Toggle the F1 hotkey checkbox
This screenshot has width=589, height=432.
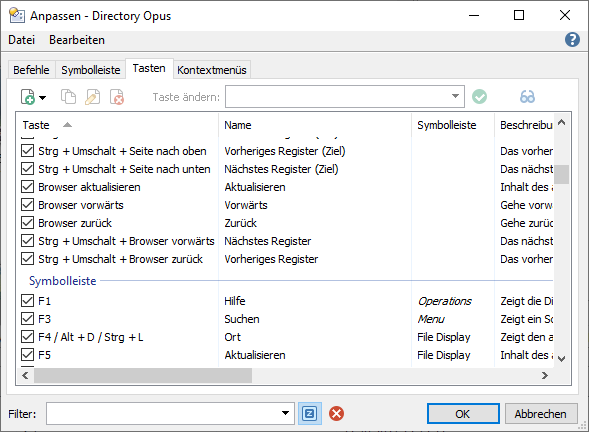pyautogui.click(x=27, y=301)
